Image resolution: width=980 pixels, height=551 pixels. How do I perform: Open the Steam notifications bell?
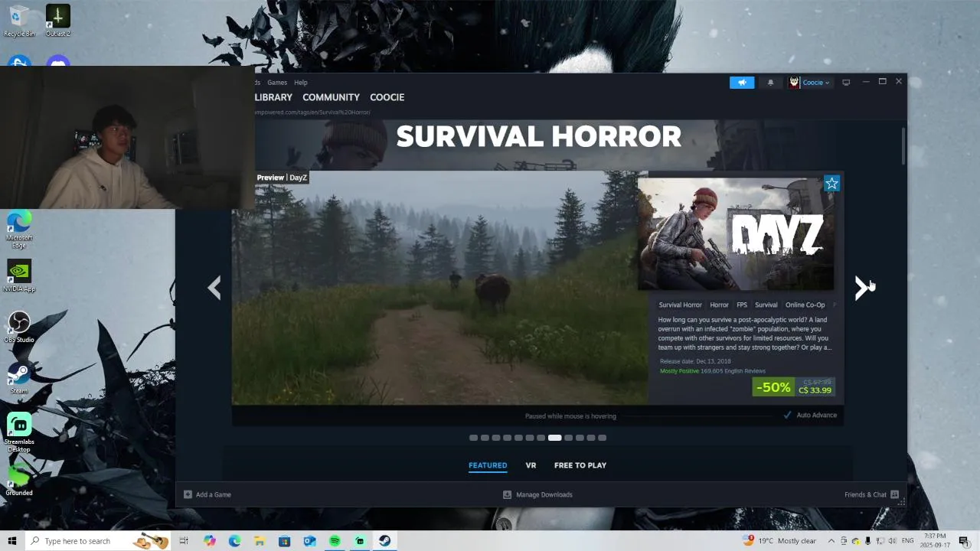coord(770,83)
